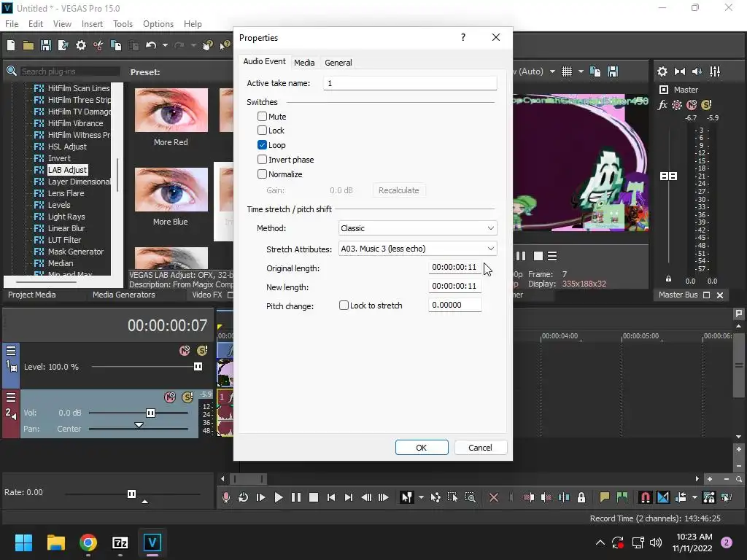Toggle auto ripple icon
747x560 pixels.
[x=681, y=497]
